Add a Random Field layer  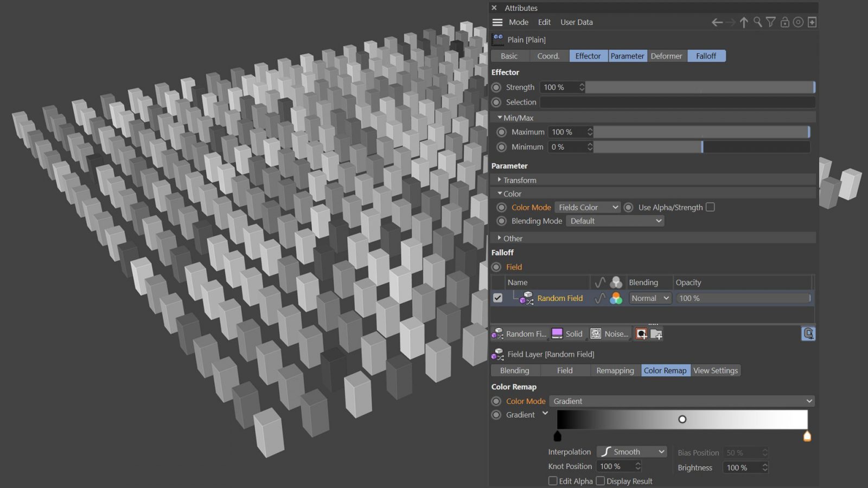point(519,334)
